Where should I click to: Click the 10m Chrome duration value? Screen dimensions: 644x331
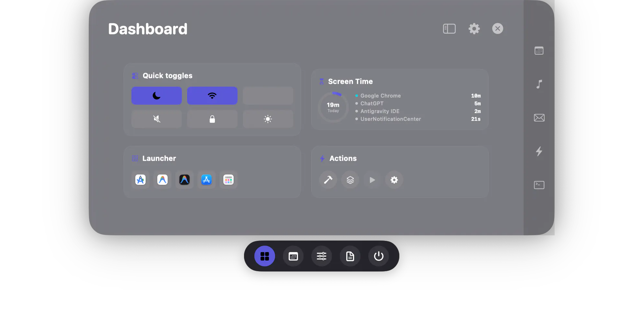click(x=476, y=96)
